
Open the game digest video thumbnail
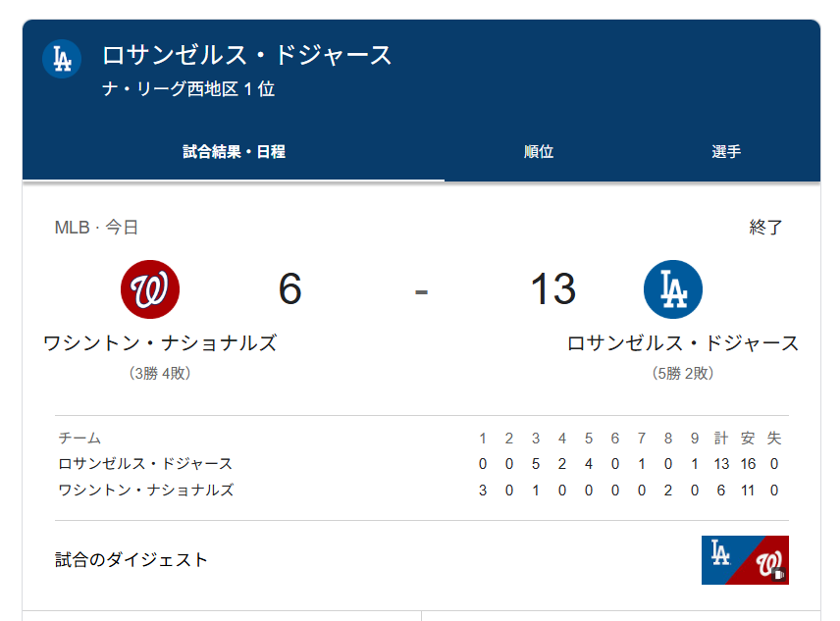point(745,560)
